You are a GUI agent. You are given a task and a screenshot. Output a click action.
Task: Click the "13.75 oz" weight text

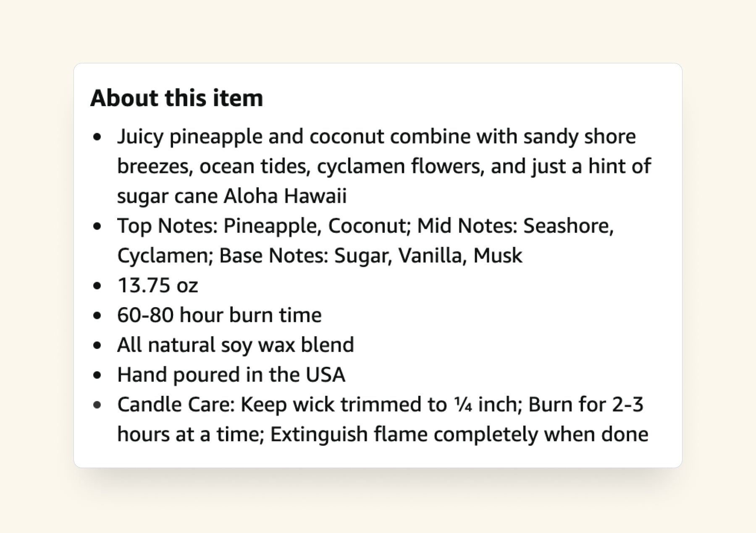tap(157, 285)
